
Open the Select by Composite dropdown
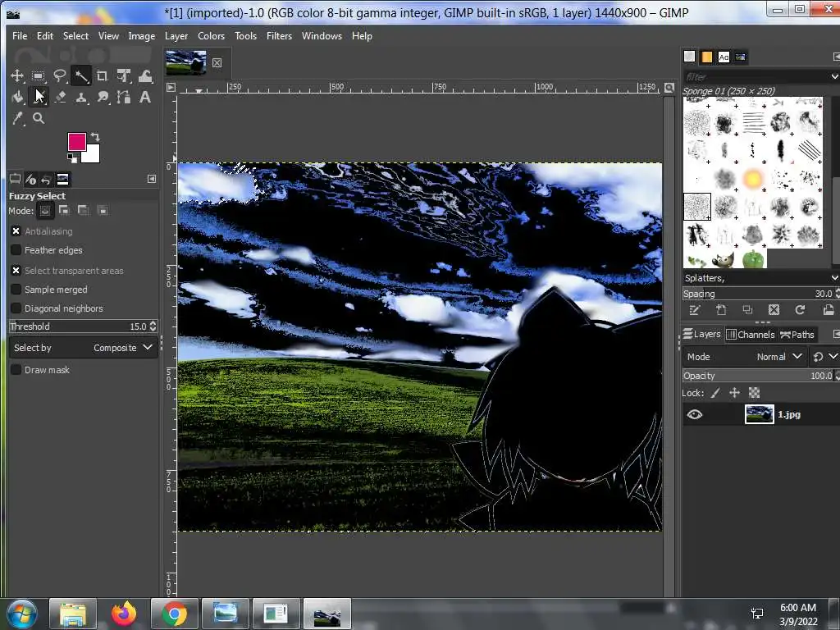click(84, 348)
